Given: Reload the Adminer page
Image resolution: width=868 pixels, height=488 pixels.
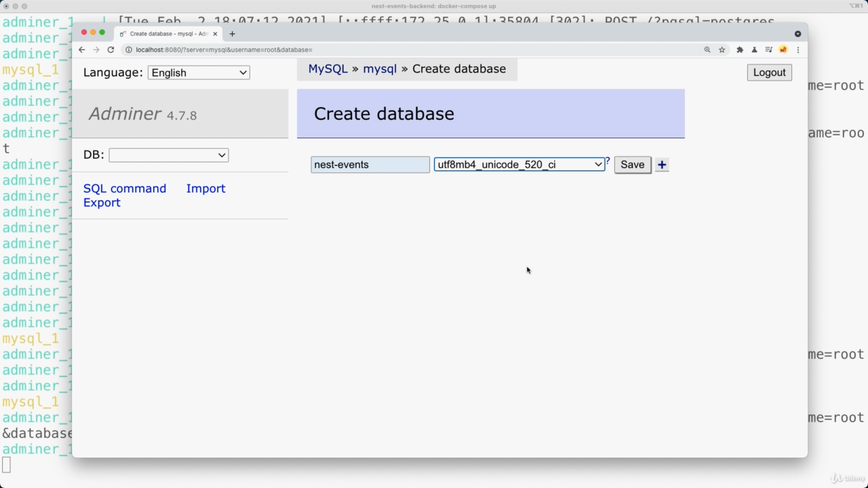Looking at the screenshot, I should 111,49.
